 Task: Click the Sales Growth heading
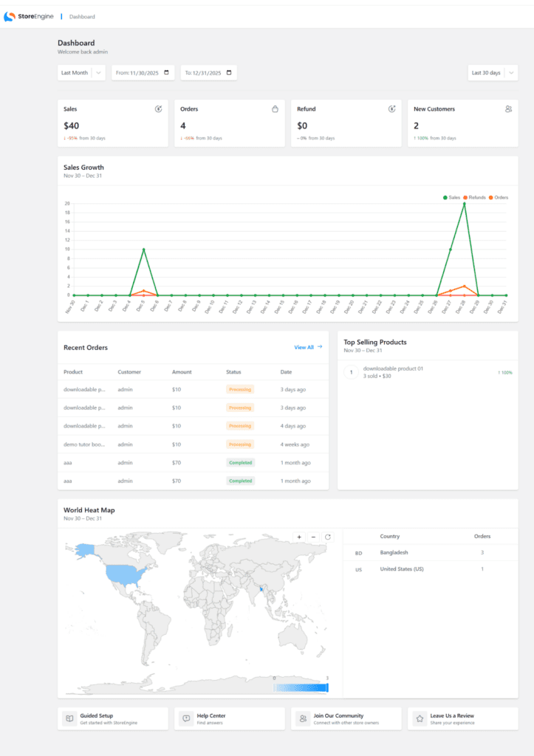[83, 168]
